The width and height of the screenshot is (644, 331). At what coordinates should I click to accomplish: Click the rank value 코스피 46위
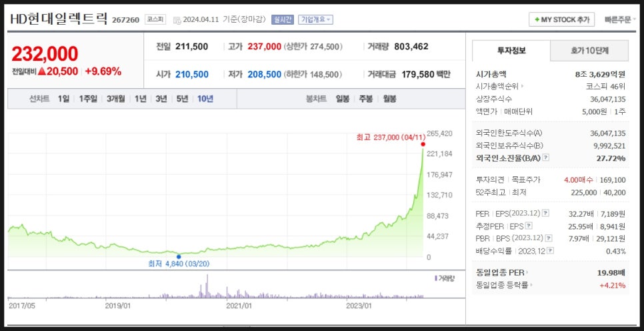coord(605,87)
